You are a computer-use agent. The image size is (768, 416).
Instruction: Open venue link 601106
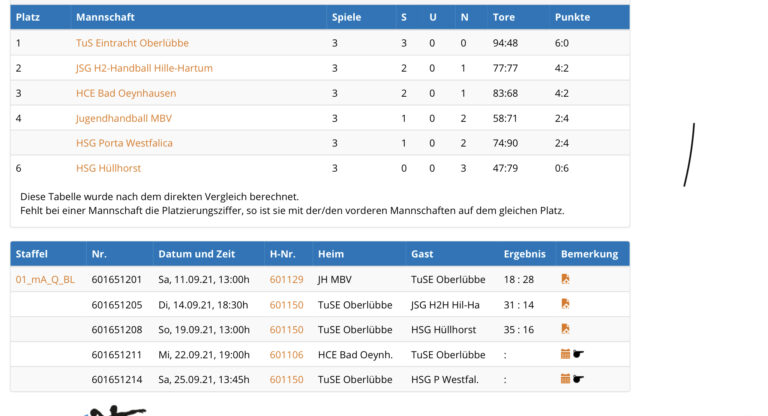286,354
